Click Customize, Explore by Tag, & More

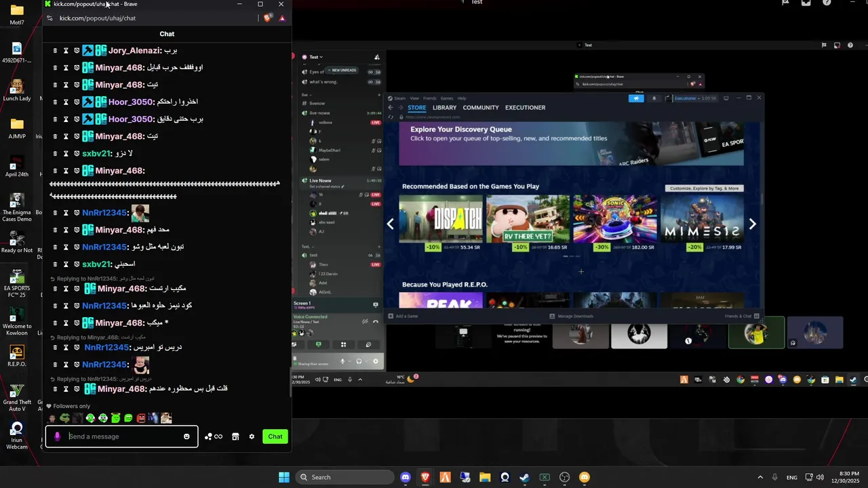704,188
